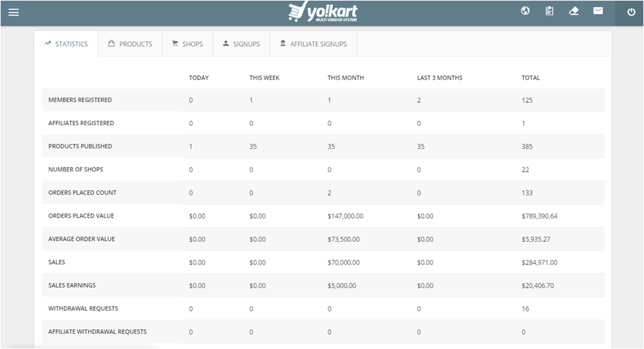Screen dimensions: 644x349
Task: Click the Affiliate Withdrawal Requests row label
Action: tap(98, 331)
